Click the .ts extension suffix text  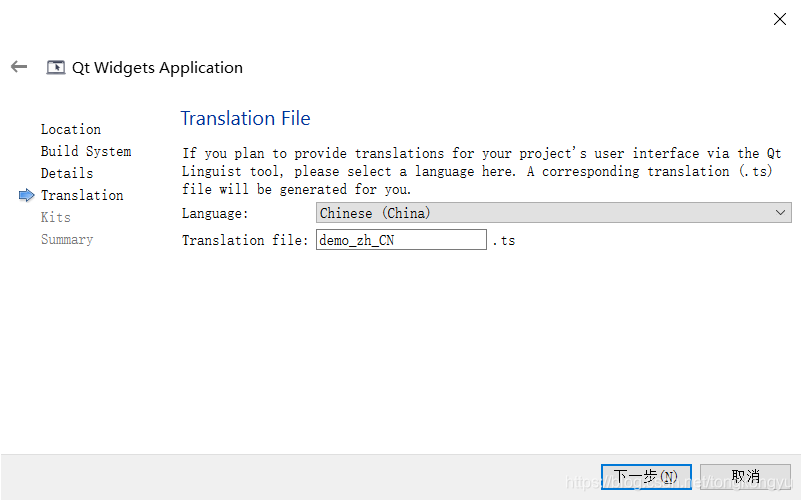coord(504,240)
